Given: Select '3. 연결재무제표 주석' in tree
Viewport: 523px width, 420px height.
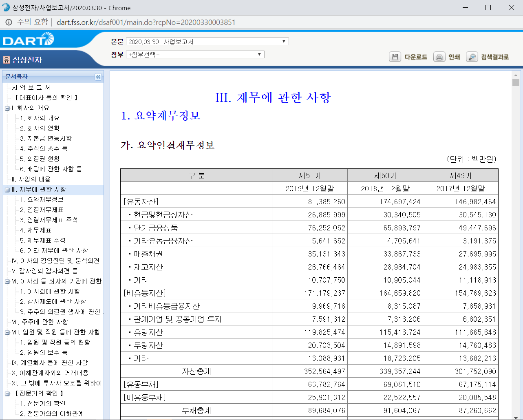Looking at the screenshot, I should coord(49,220).
